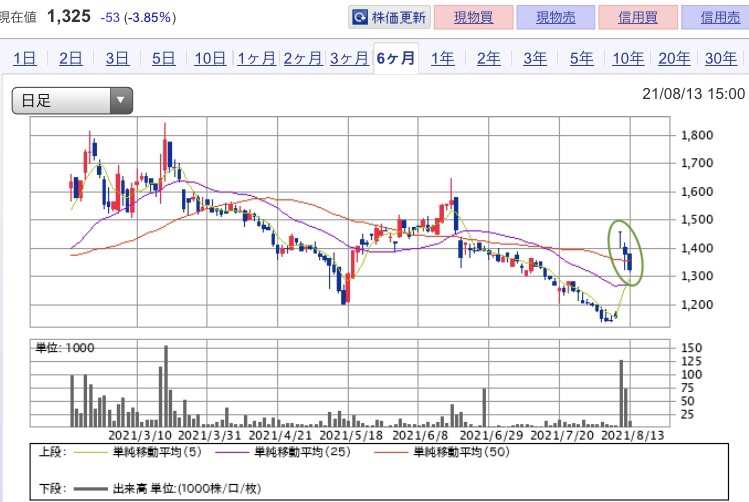This screenshot has height=502, width=749.
Task: Select the active 6ヶ月 tab
Action: [x=396, y=58]
